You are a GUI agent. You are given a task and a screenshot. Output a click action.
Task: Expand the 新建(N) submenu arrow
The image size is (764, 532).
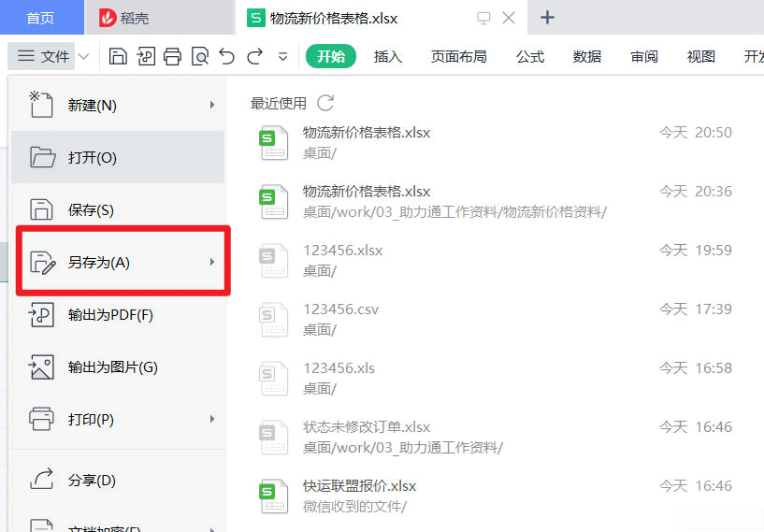(x=212, y=105)
